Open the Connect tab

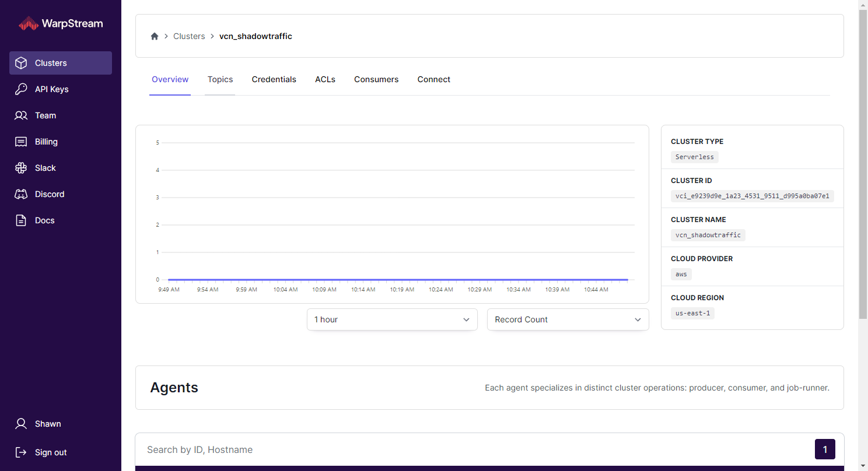[434, 79]
